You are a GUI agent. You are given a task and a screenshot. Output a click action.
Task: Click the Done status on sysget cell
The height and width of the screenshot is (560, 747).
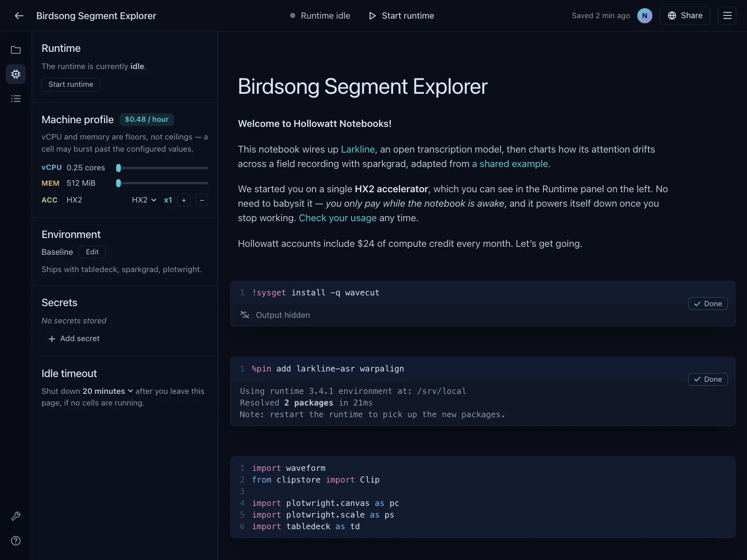(708, 304)
